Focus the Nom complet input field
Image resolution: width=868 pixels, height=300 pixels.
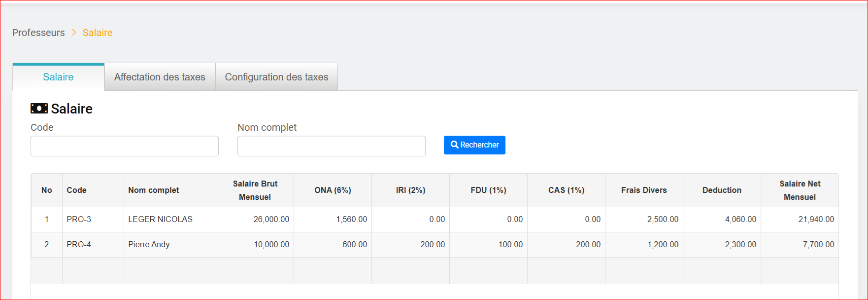[331, 146]
